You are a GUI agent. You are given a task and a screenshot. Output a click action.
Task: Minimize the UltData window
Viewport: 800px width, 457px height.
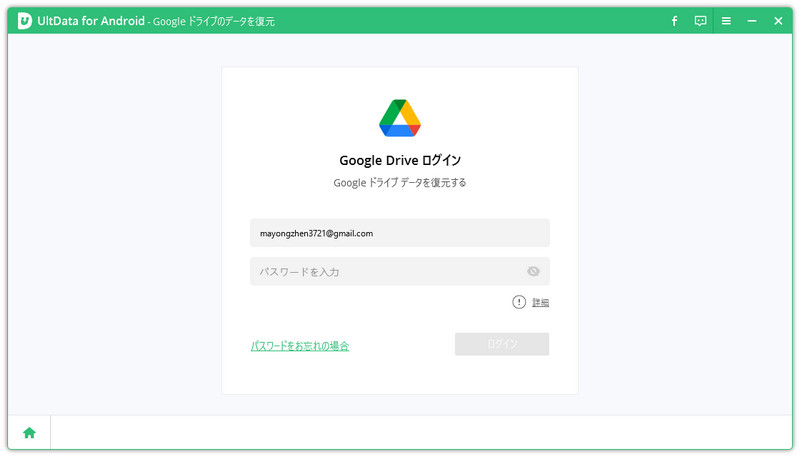[752, 21]
